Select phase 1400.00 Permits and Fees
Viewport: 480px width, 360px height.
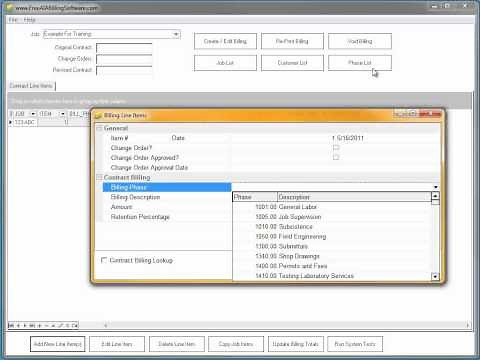point(332,266)
